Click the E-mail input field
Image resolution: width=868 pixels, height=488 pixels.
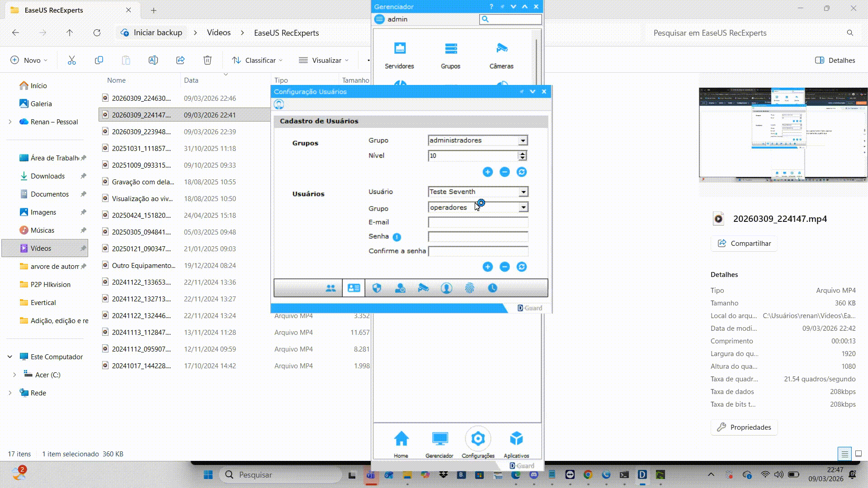click(x=478, y=222)
